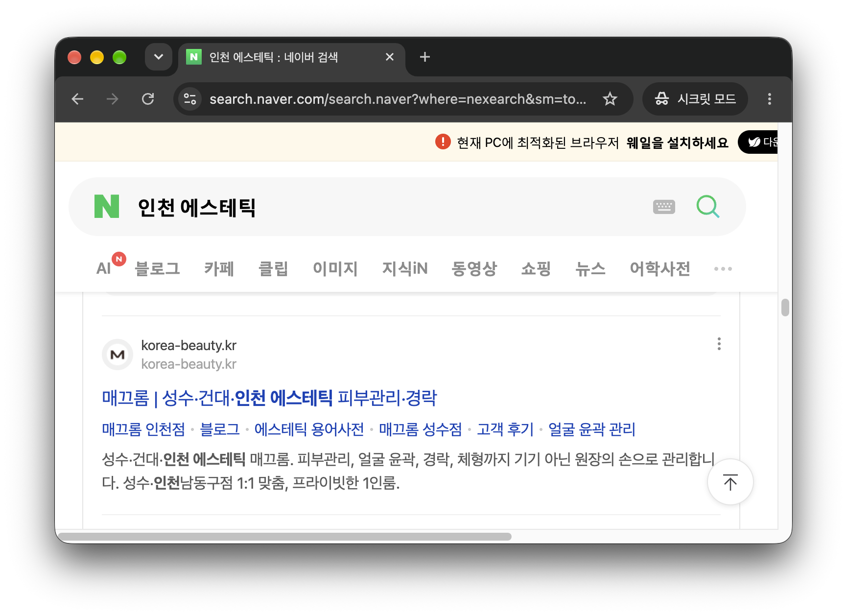Open the 매끄롬 피부관리·경락 result title

tap(269, 398)
